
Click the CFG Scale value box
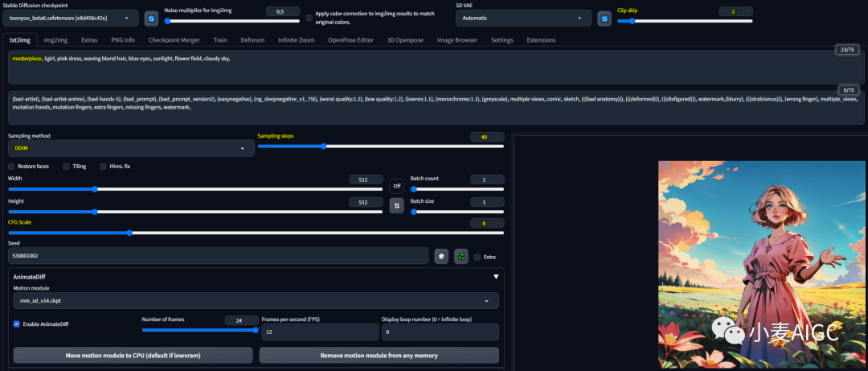[x=487, y=224]
